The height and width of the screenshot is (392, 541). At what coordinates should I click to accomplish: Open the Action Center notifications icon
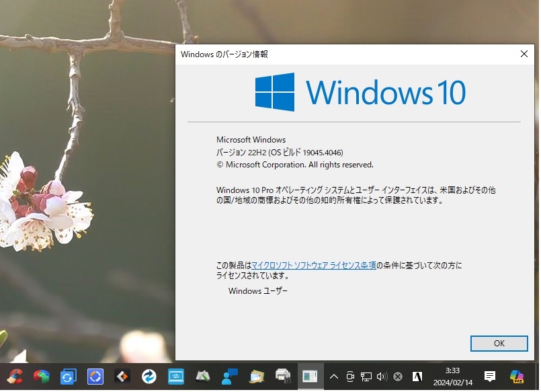(491, 377)
